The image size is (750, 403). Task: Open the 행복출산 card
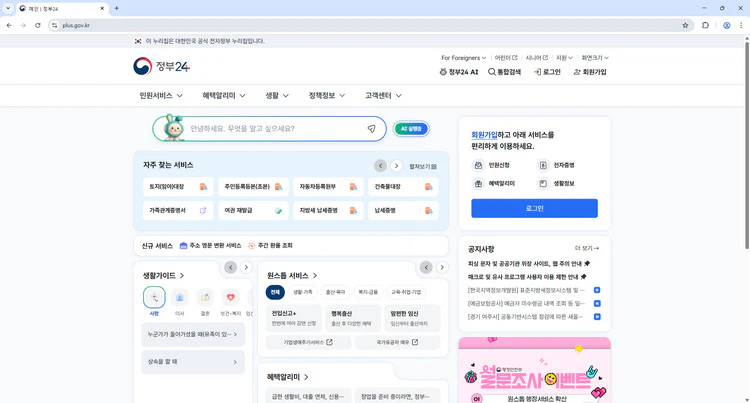tap(353, 318)
